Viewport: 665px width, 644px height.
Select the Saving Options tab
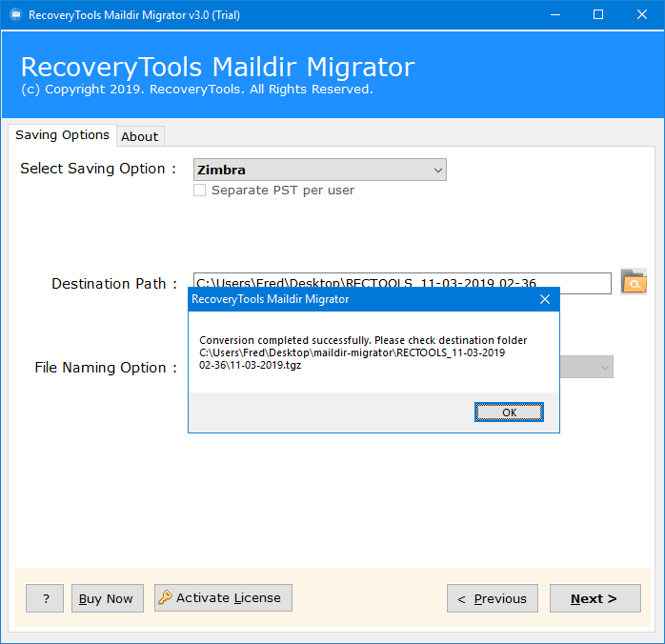[62, 135]
